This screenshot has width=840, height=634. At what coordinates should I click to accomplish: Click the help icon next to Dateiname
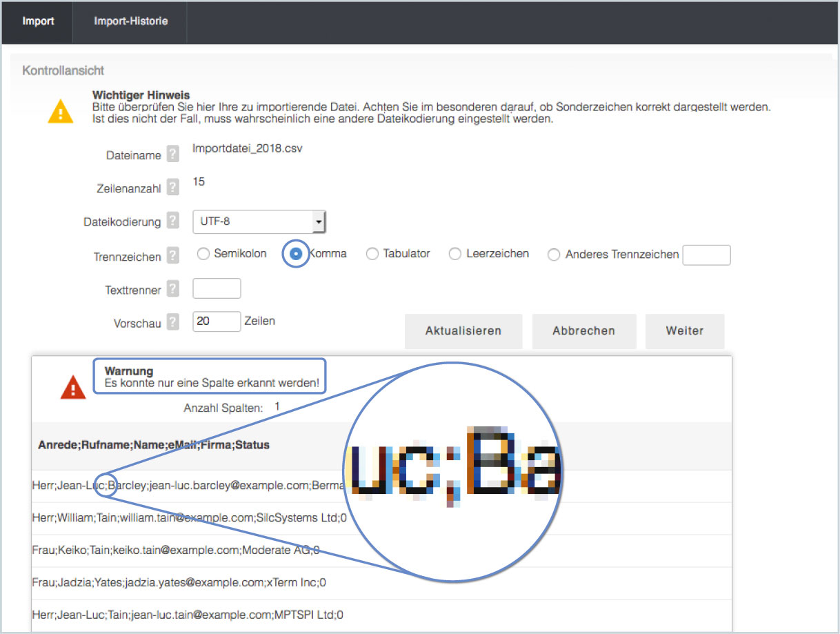(x=173, y=155)
